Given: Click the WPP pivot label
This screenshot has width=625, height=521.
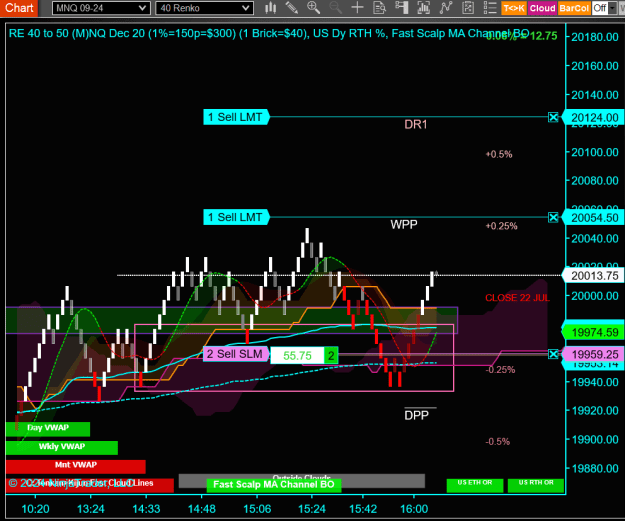Looking at the screenshot, I should pyautogui.click(x=404, y=225).
